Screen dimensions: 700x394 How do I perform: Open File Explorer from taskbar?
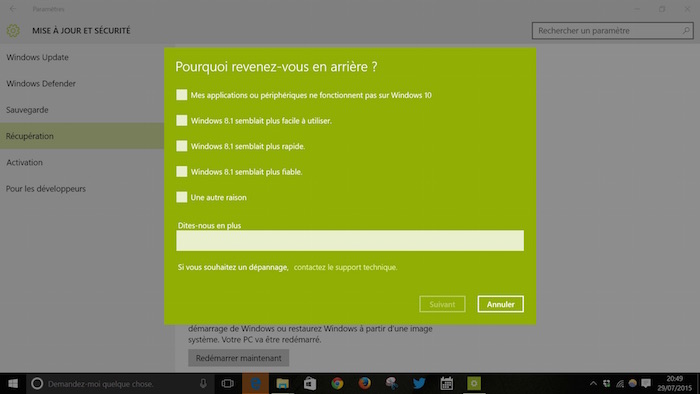283,384
